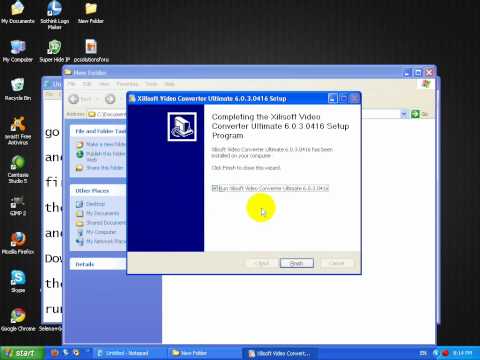Open View menu in New Folder window
Image resolution: width=480 pixels, height=360 pixels.
(x=104, y=84)
